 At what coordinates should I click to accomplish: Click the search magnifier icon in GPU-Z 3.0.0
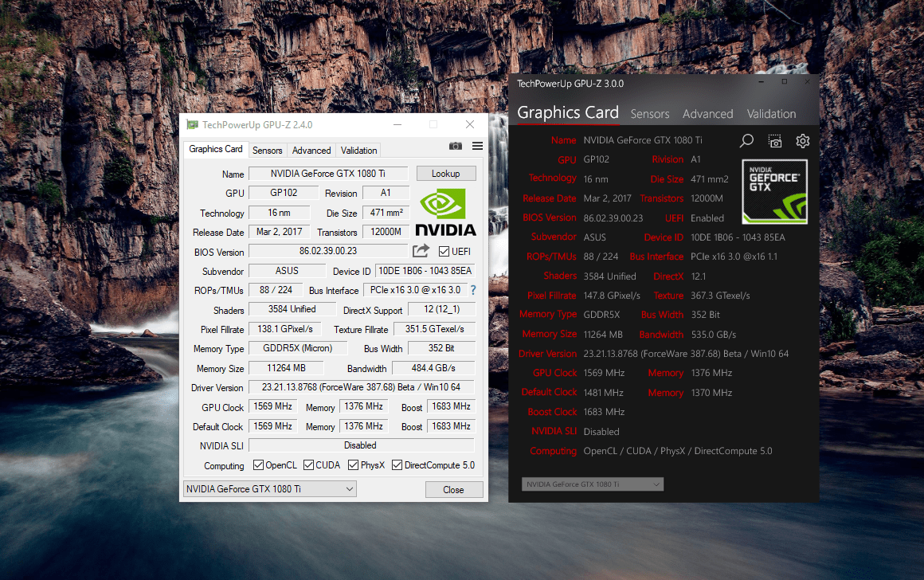point(746,140)
